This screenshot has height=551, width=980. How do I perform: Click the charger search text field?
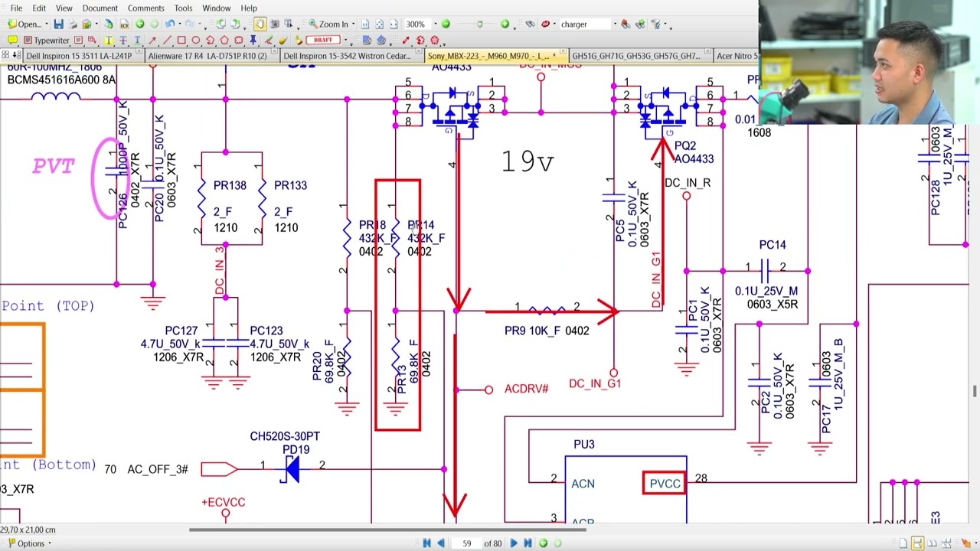pos(584,24)
